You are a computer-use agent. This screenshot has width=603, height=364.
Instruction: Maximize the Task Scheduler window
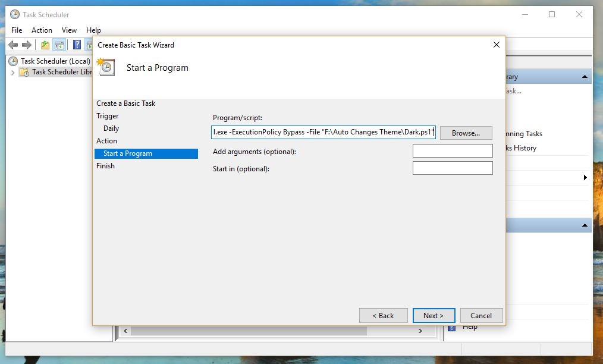click(552, 14)
